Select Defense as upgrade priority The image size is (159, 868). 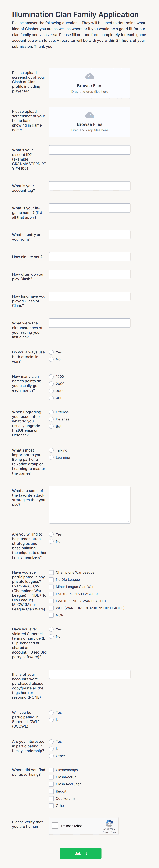51,419
